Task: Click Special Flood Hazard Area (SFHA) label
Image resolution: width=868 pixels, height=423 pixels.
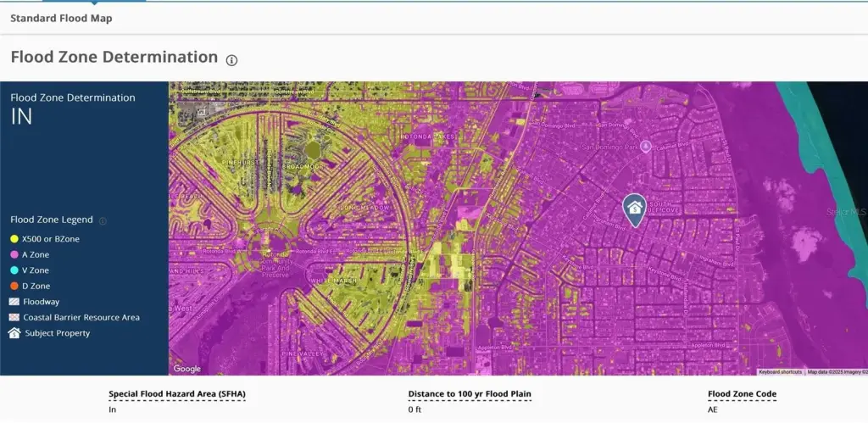Action: [177, 394]
